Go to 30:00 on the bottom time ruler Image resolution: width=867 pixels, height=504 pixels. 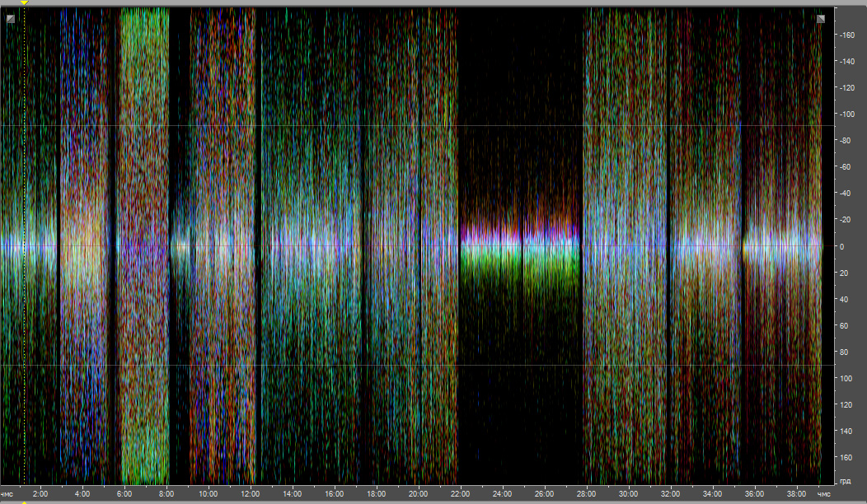coord(628,494)
